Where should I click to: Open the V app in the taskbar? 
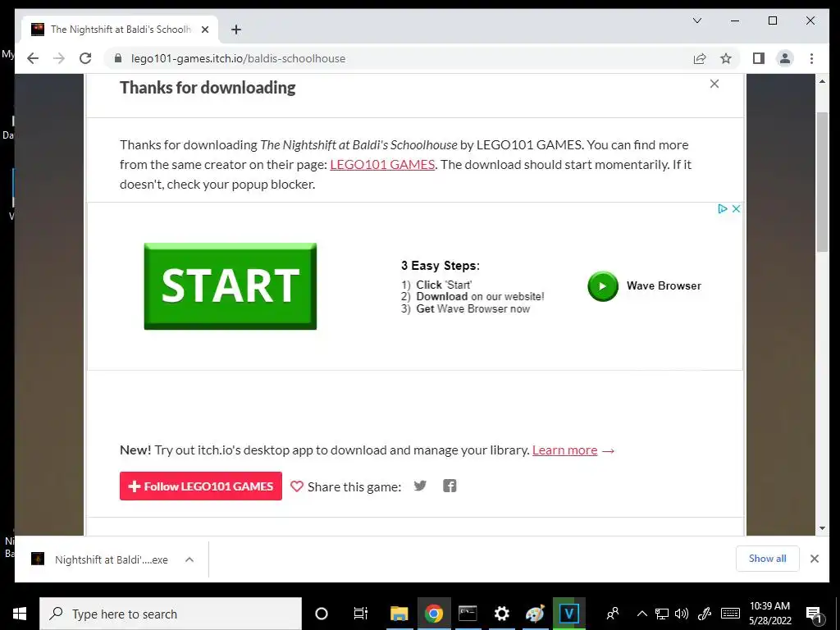pos(569,614)
